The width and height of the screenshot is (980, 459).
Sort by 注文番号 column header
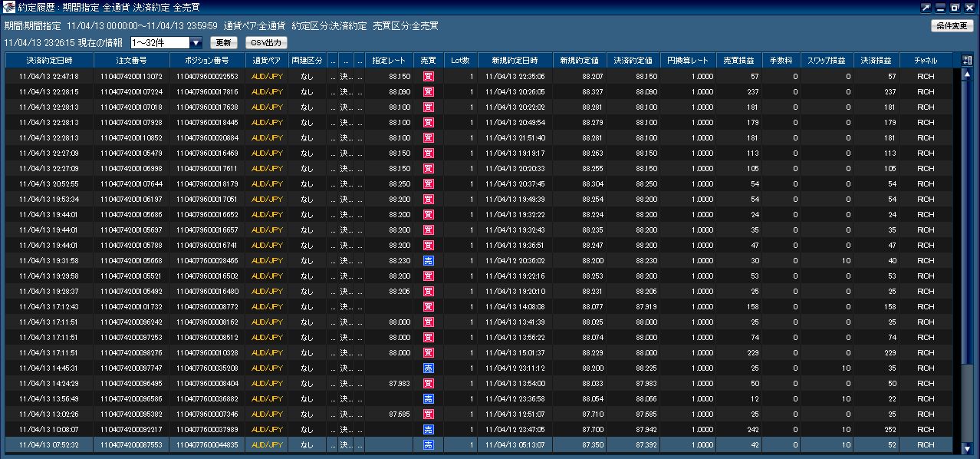tap(131, 60)
